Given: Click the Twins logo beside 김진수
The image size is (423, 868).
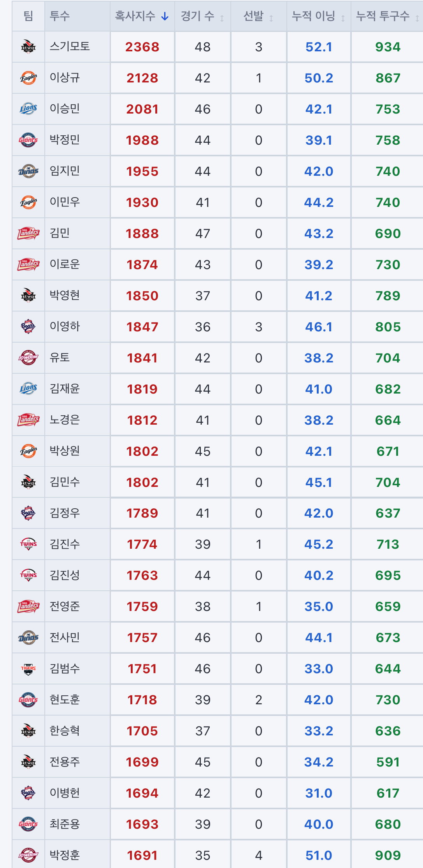Looking at the screenshot, I should [x=28, y=544].
